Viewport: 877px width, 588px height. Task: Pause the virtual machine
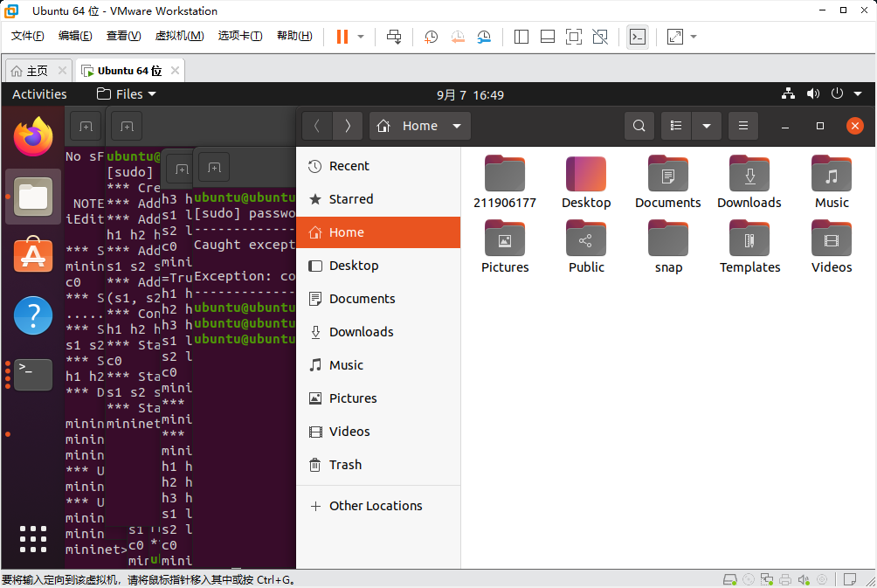(x=342, y=37)
